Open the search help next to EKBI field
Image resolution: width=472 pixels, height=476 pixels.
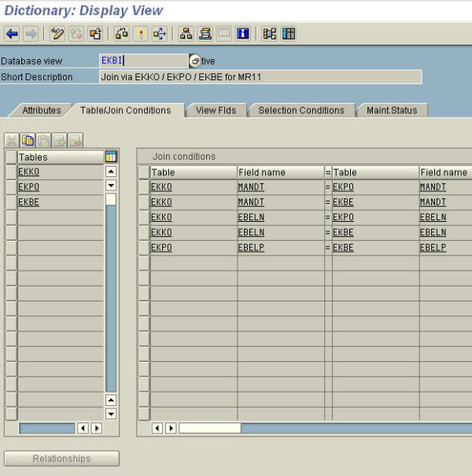pyautogui.click(x=194, y=61)
